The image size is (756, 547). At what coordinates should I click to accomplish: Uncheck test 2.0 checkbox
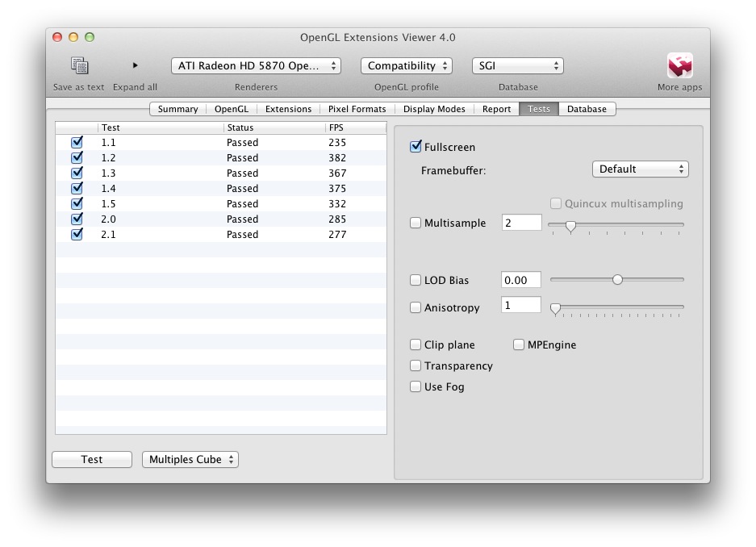coord(77,219)
